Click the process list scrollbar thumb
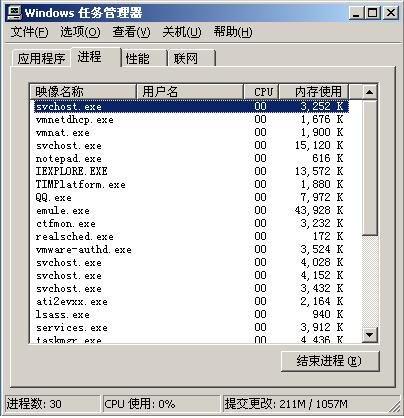 [369, 168]
